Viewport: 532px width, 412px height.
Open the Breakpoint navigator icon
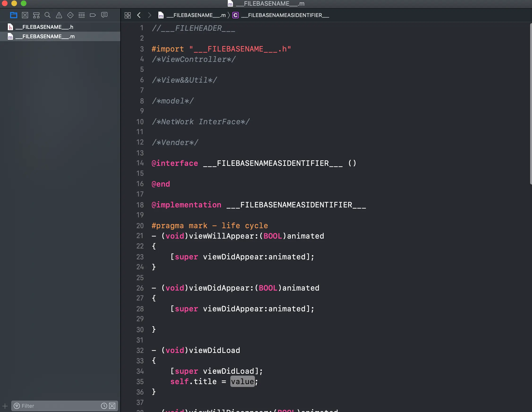[93, 15]
